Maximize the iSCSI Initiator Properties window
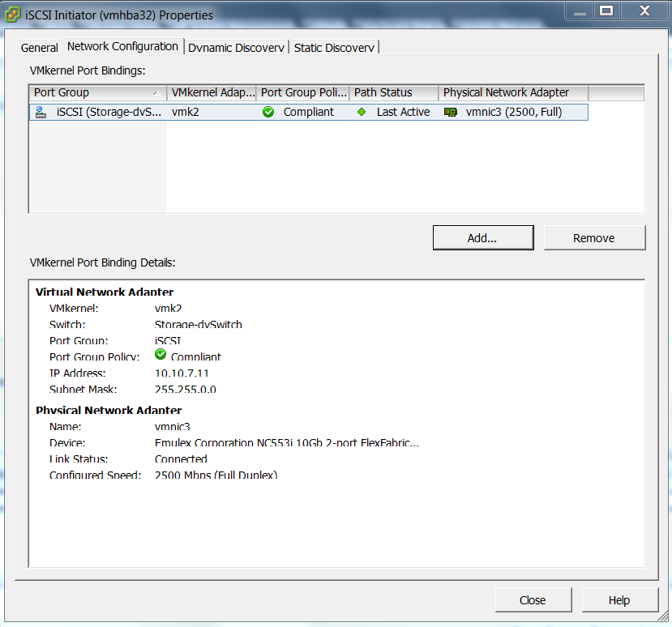672x627 pixels. (605, 11)
